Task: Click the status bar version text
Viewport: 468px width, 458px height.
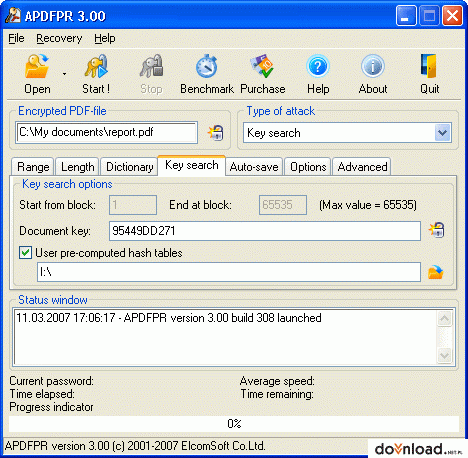Action: [135, 446]
